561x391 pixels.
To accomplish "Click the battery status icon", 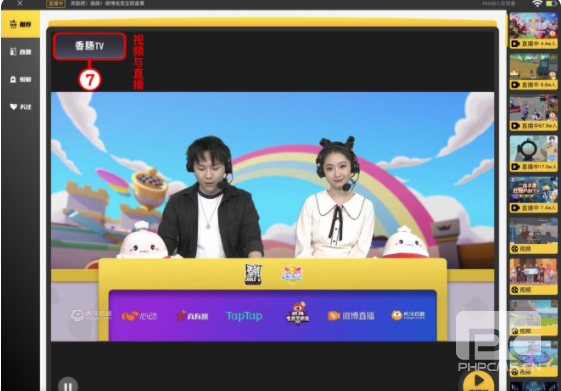I will click(x=552, y=4).
